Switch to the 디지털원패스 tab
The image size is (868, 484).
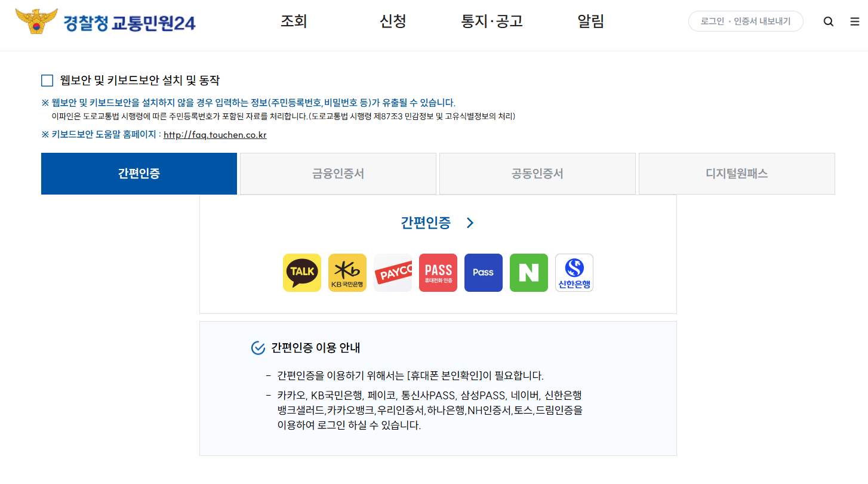tap(737, 174)
